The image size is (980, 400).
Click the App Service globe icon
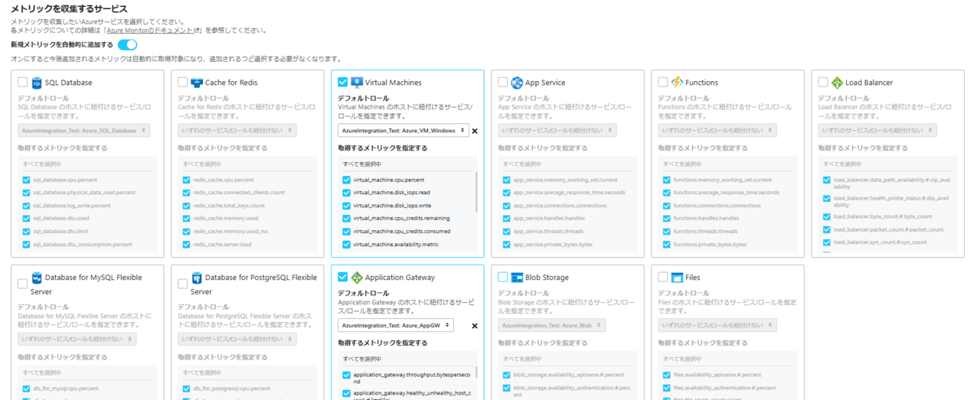click(x=517, y=83)
